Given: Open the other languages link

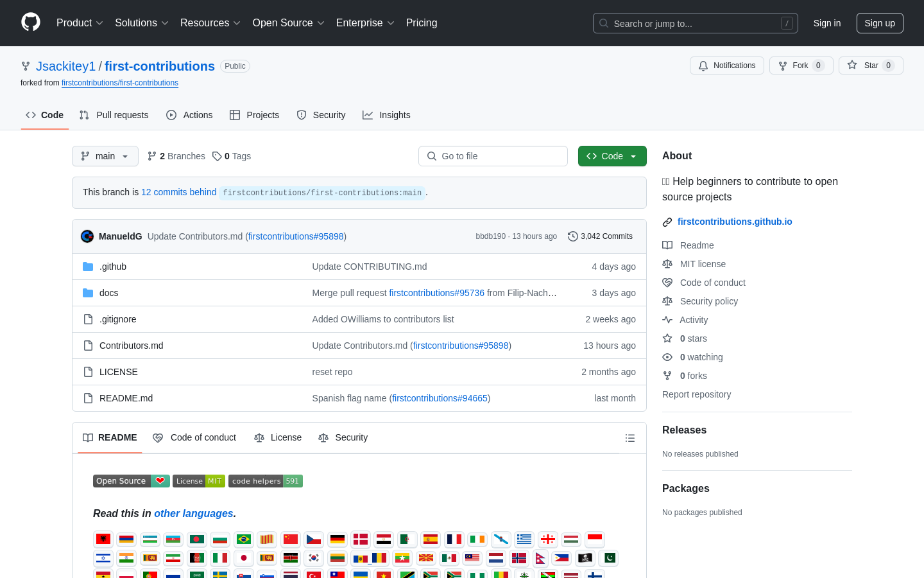Looking at the screenshot, I should click(194, 514).
